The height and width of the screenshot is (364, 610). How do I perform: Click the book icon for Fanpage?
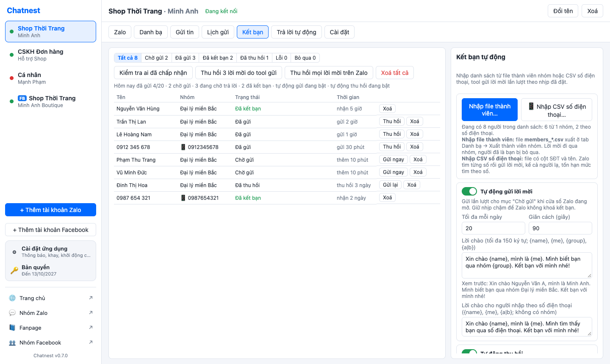click(12, 328)
